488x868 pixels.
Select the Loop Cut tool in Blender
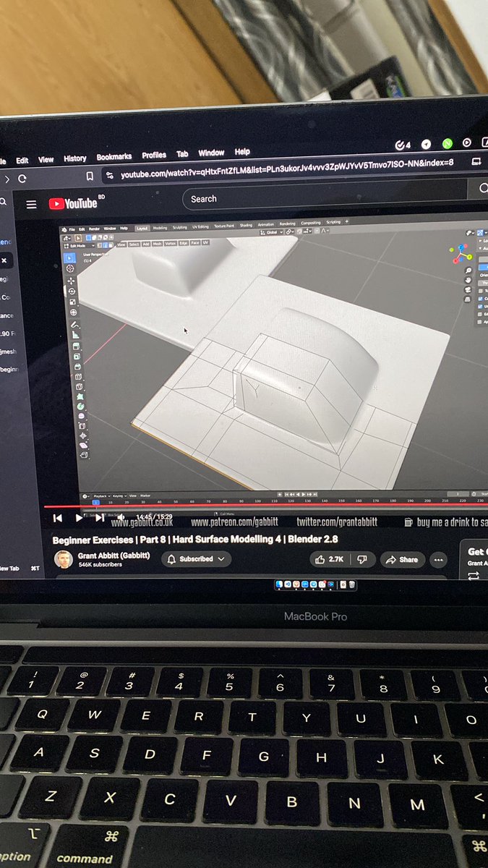78,376
